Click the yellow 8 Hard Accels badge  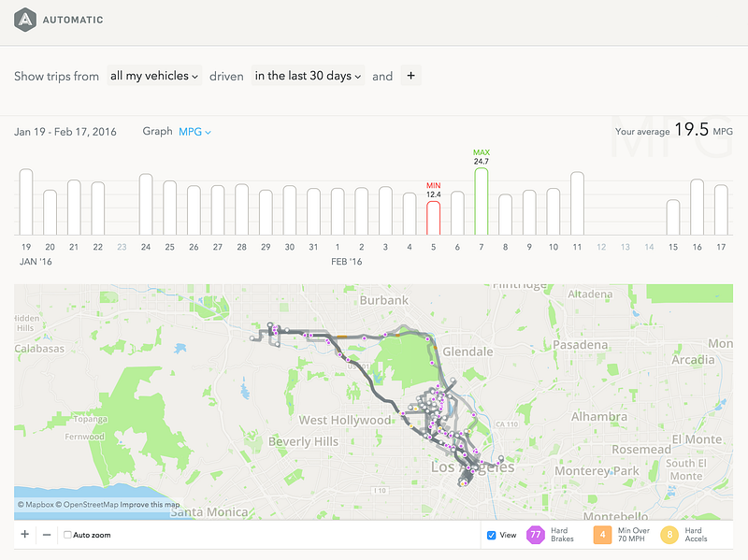tap(669, 535)
